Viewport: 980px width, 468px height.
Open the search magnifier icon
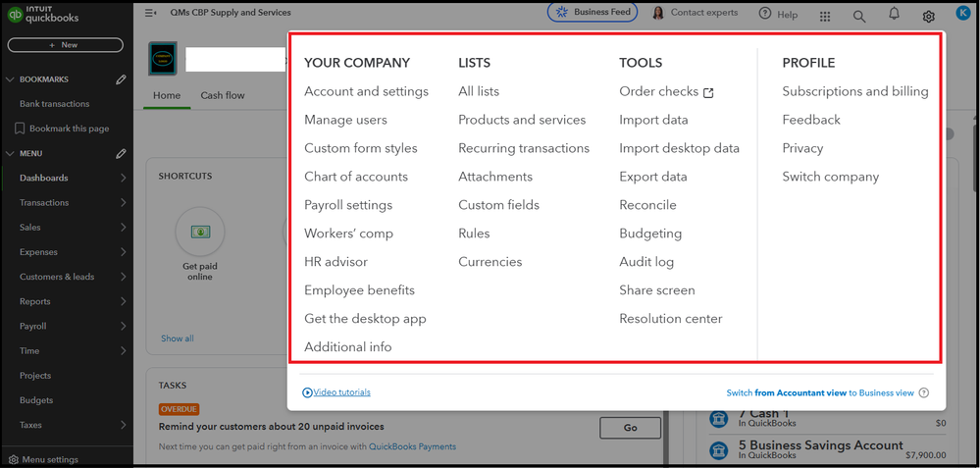[x=859, y=17]
